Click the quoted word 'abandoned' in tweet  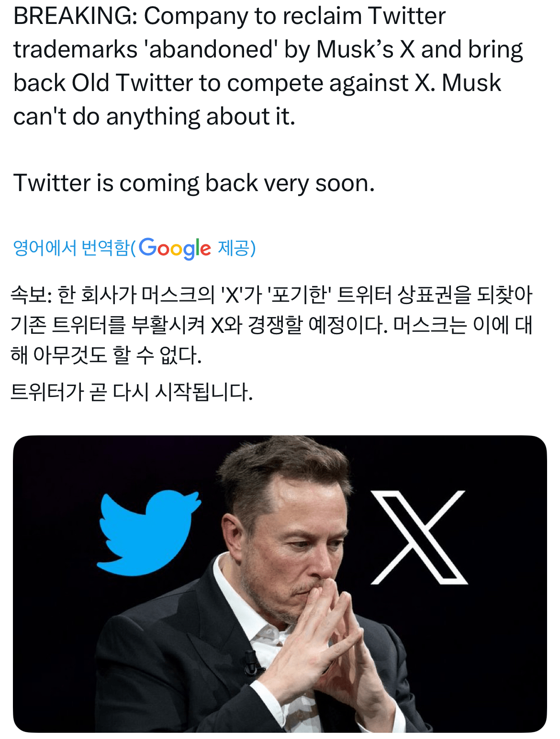[208, 50]
